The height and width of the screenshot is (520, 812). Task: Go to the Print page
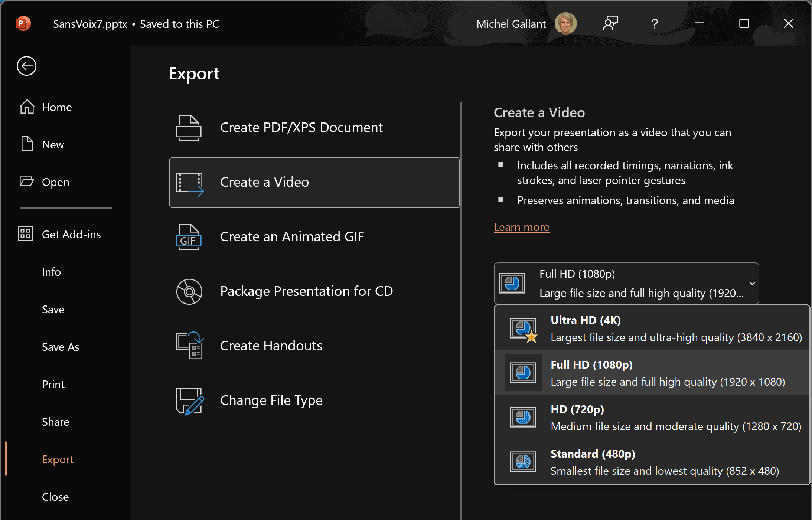click(53, 384)
